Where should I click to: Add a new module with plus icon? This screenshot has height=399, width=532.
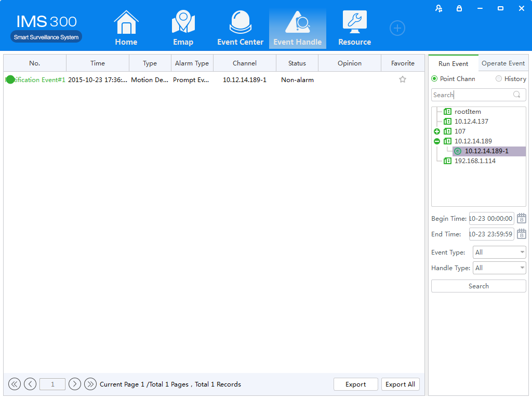click(x=397, y=28)
